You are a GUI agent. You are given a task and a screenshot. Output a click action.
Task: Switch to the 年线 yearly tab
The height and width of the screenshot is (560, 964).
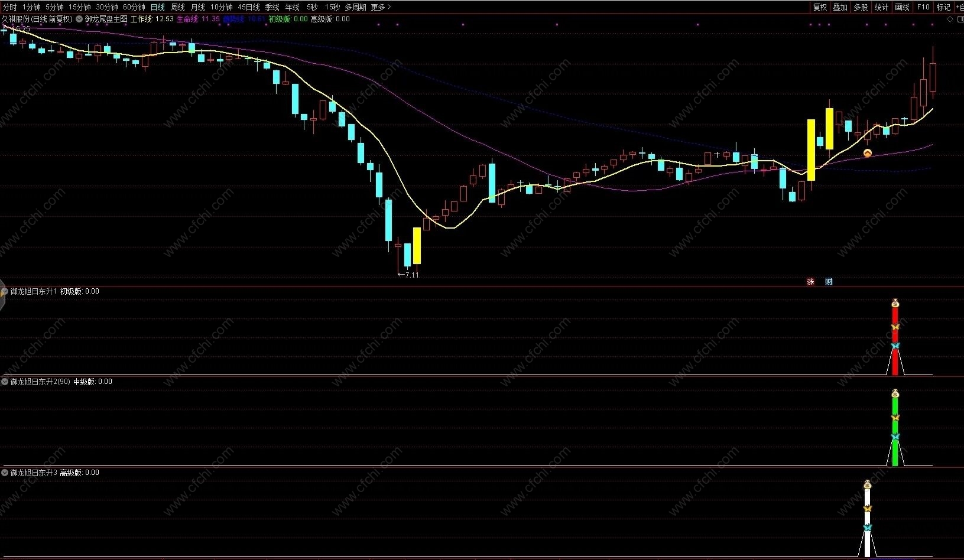tap(292, 7)
